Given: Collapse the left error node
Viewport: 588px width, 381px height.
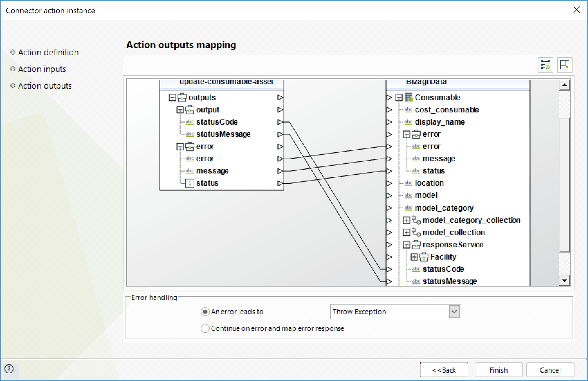Looking at the screenshot, I should [180, 146].
